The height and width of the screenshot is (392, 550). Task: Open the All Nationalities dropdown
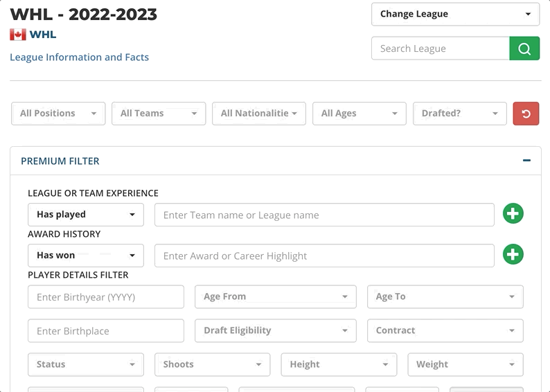click(259, 114)
